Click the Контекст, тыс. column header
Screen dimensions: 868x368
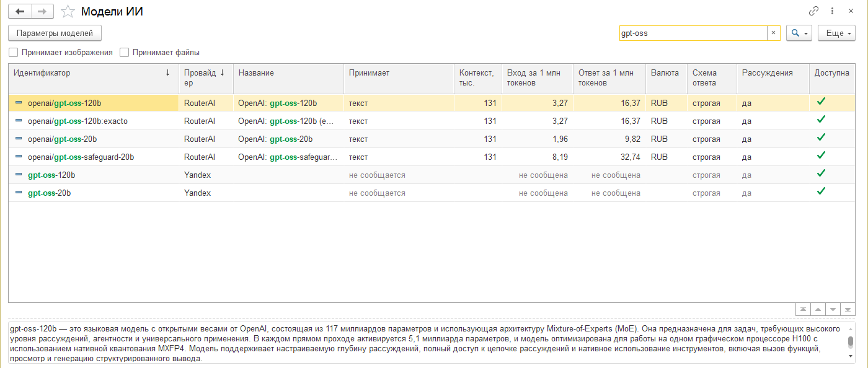(477, 78)
